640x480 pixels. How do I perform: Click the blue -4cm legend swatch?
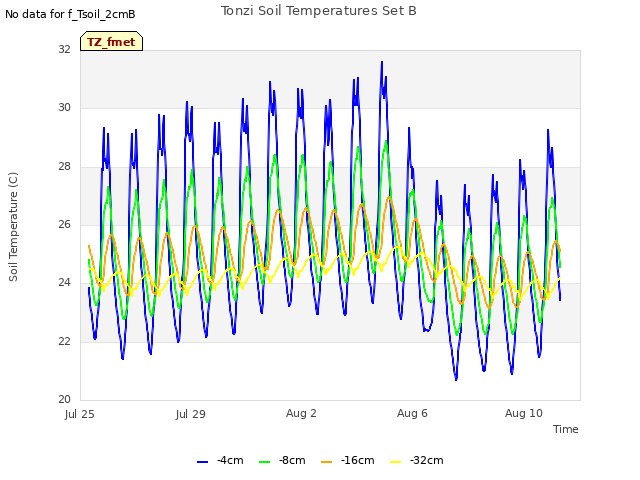pyautogui.click(x=202, y=462)
